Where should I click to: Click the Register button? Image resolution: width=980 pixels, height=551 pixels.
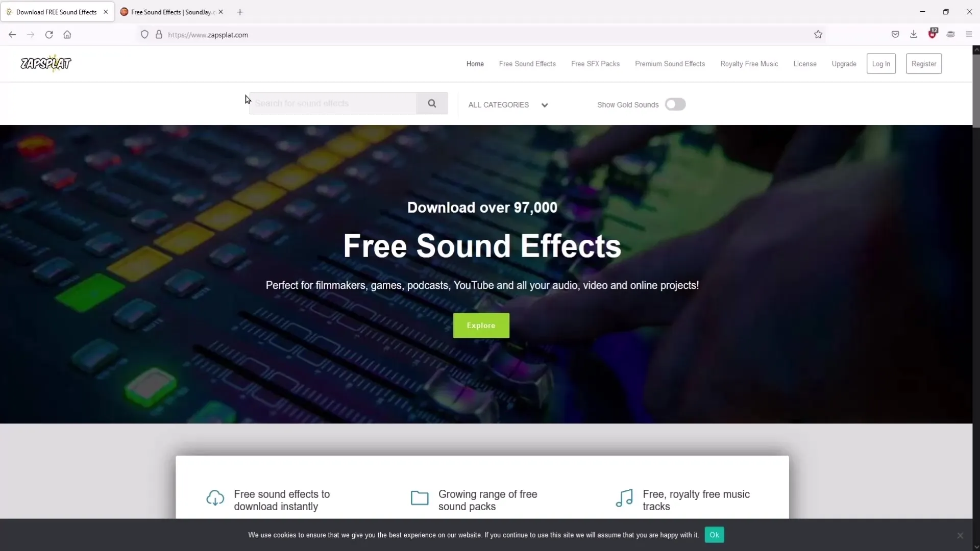(924, 64)
